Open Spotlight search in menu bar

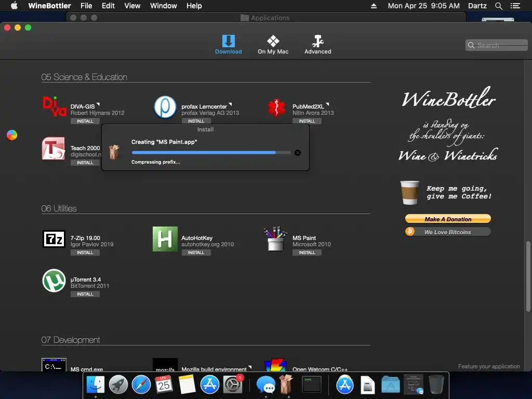point(498,6)
